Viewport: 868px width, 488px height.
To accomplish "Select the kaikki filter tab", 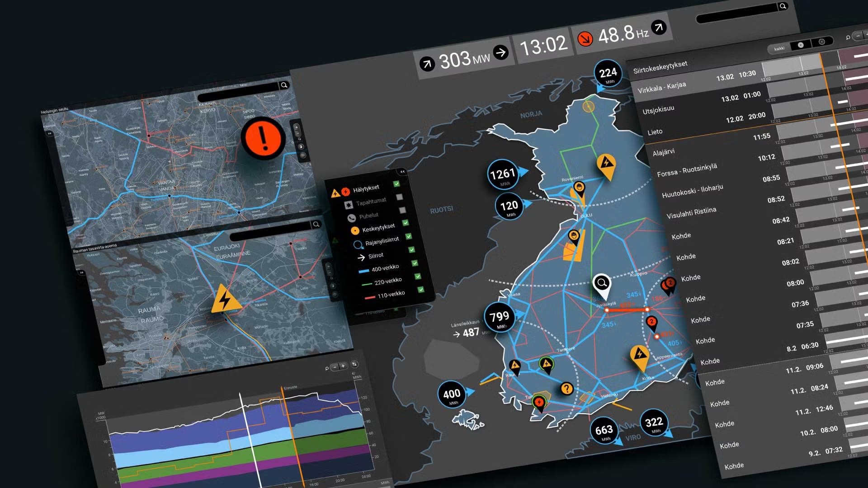I will tap(779, 48).
